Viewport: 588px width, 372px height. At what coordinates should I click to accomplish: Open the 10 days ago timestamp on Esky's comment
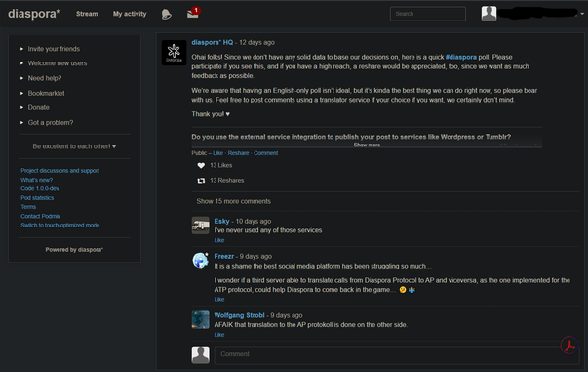click(x=254, y=221)
